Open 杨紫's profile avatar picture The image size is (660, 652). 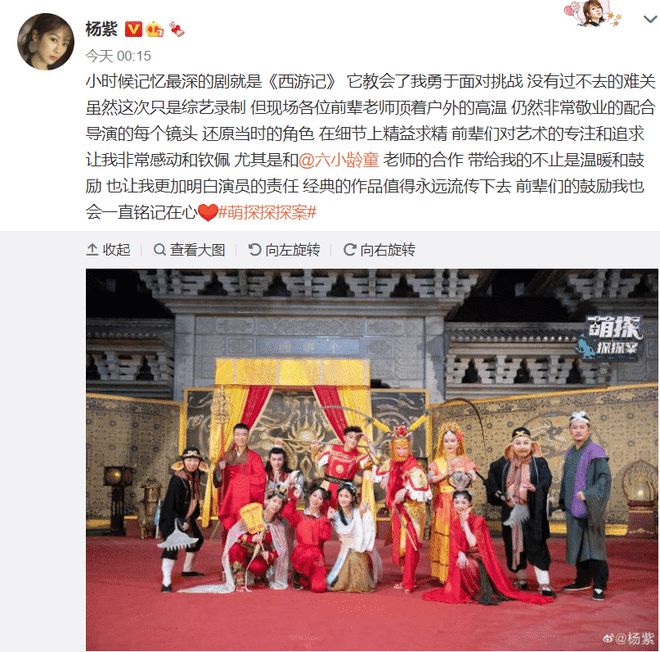pyautogui.click(x=45, y=41)
